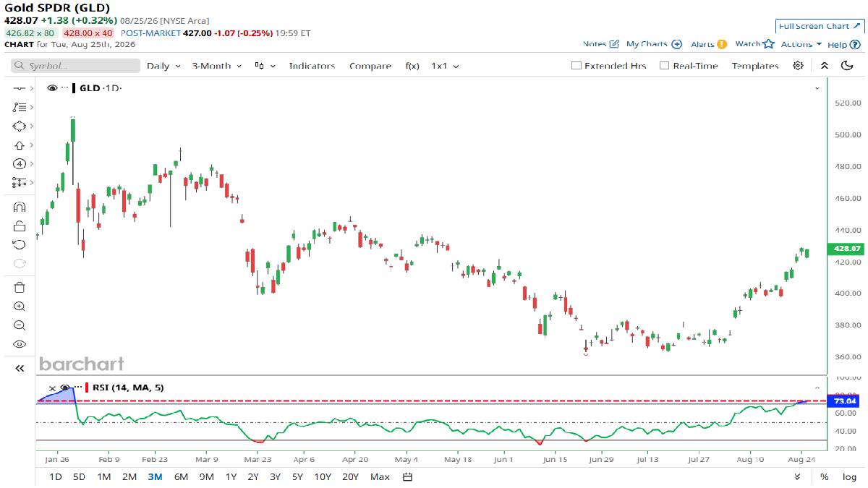Screen dimensions: 868x488
Task: Click the 73.04 RSI value label
Action: click(845, 401)
